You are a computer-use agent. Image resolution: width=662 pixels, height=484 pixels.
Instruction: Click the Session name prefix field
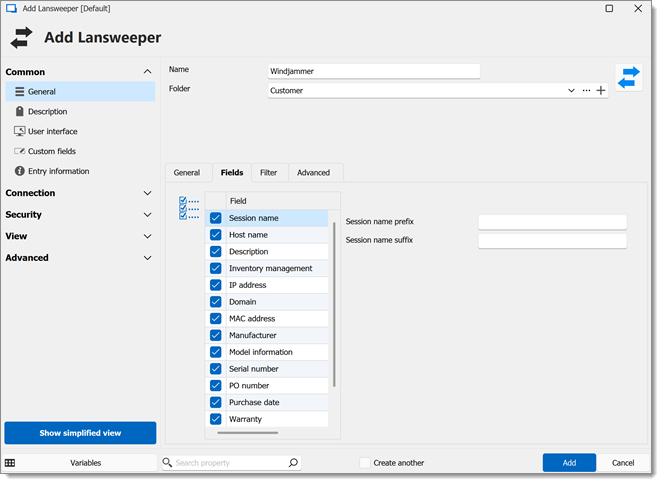552,222
